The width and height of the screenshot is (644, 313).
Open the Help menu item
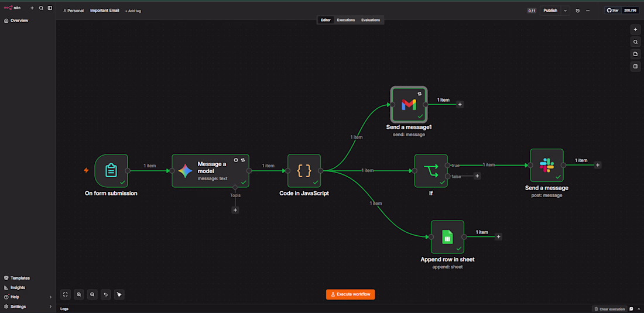(12, 297)
